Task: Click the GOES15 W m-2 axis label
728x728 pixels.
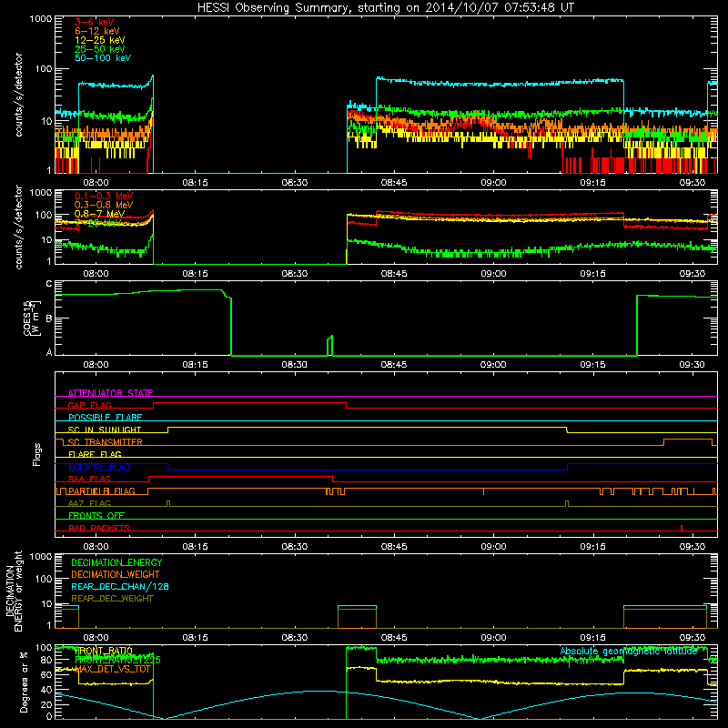Action: click(x=32, y=318)
